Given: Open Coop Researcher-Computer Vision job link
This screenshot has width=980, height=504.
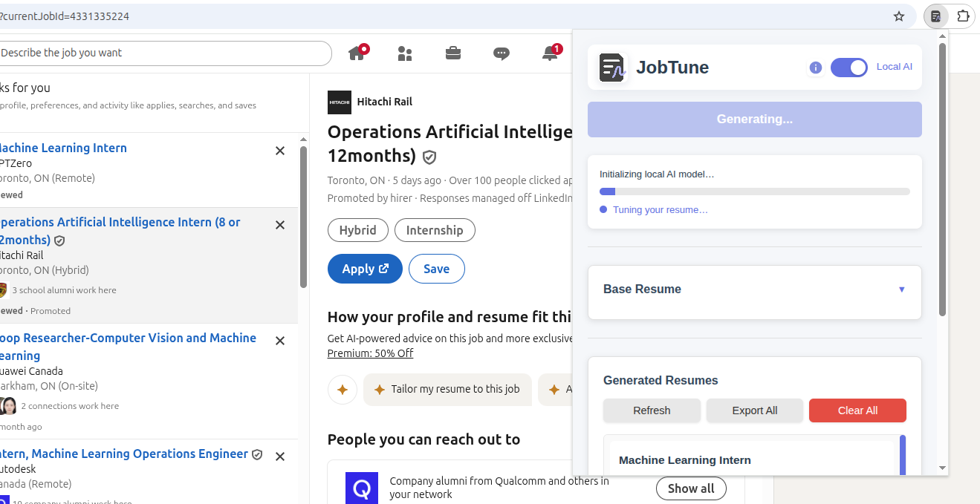Looking at the screenshot, I should (128, 347).
